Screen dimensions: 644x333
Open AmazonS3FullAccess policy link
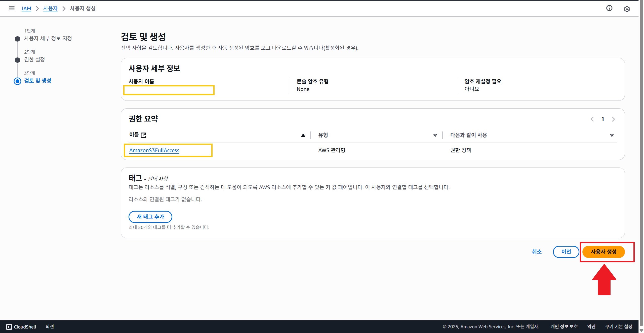coord(154,150)
